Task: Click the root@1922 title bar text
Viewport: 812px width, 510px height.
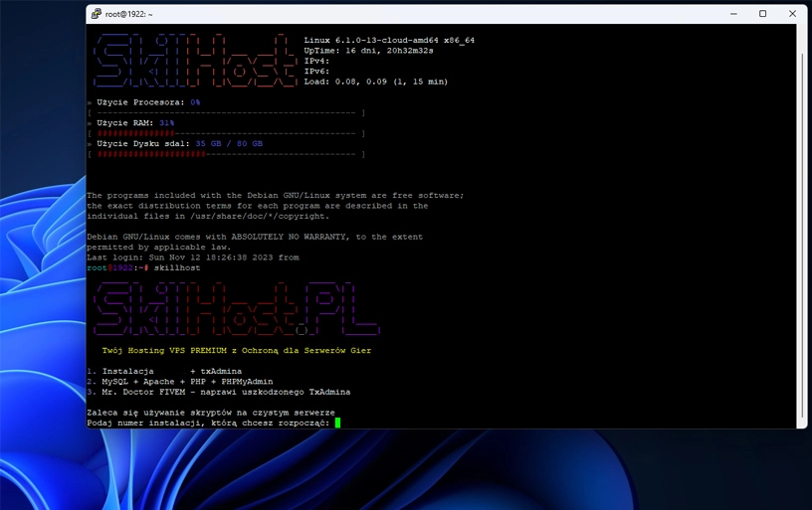Action: pos(129,14)
